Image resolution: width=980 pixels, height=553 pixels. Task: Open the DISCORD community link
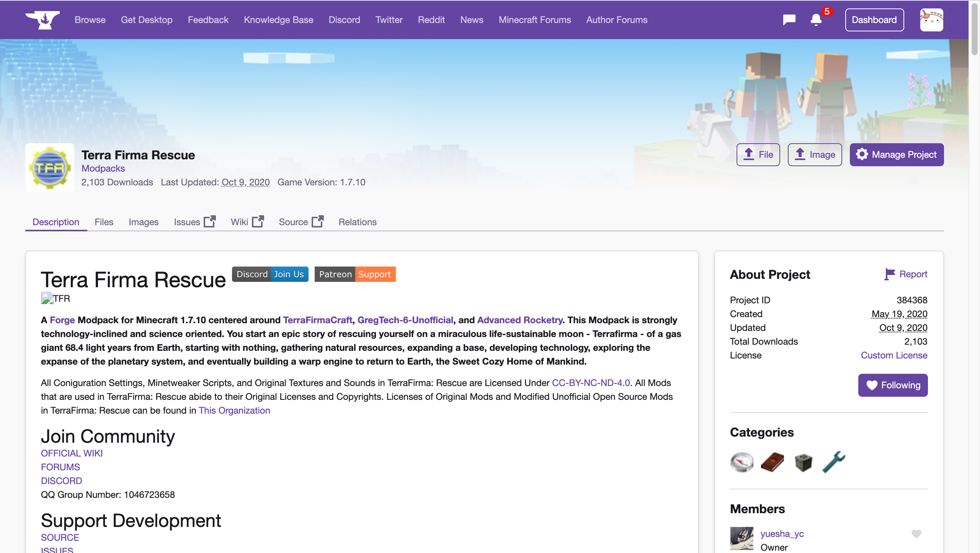[x=61, y=481]
